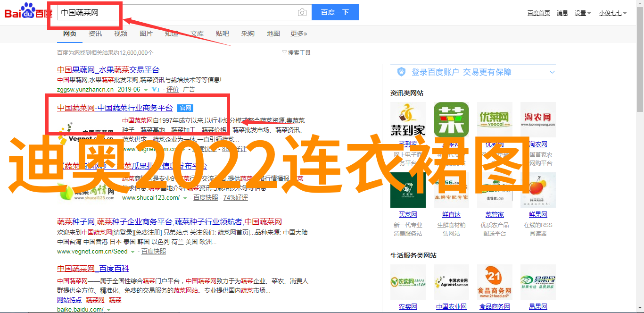Switch to the 采购 tab
Screen dimensions: 644x313
(248, 34)
